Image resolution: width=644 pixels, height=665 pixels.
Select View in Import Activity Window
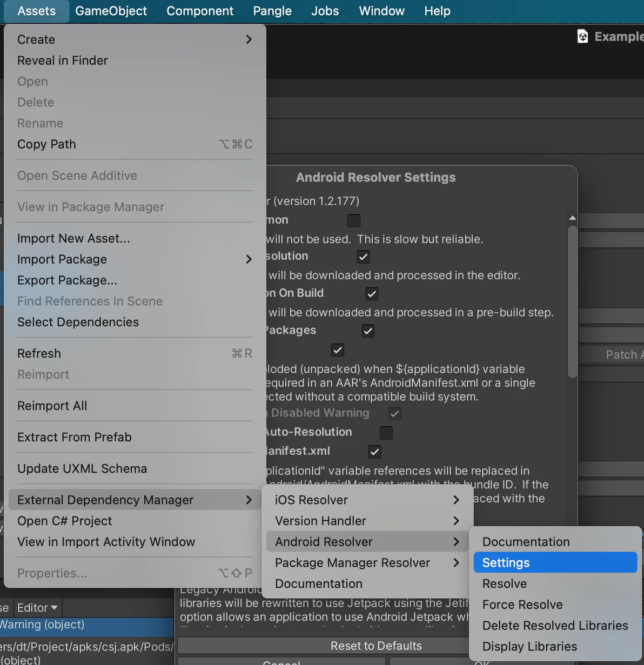point(135,542)
